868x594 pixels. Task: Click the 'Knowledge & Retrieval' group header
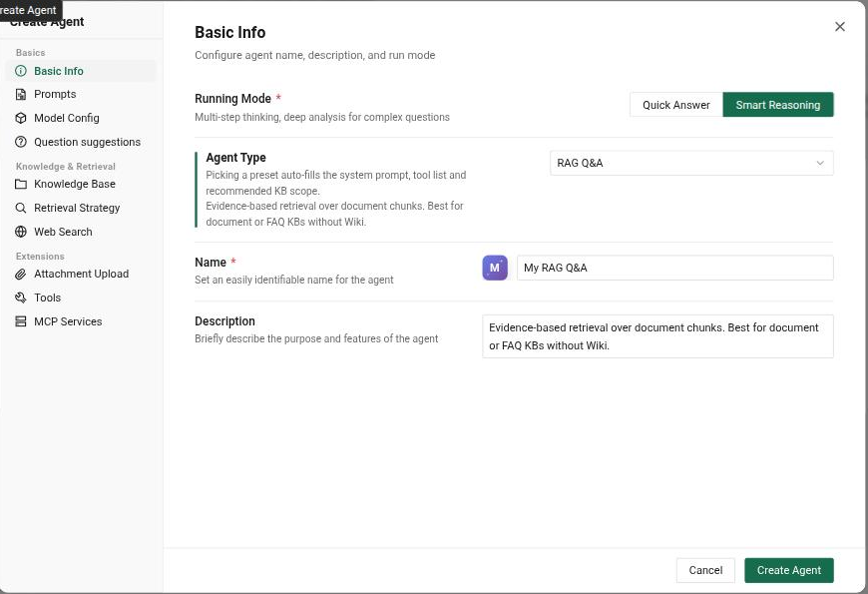pos(65,167)
